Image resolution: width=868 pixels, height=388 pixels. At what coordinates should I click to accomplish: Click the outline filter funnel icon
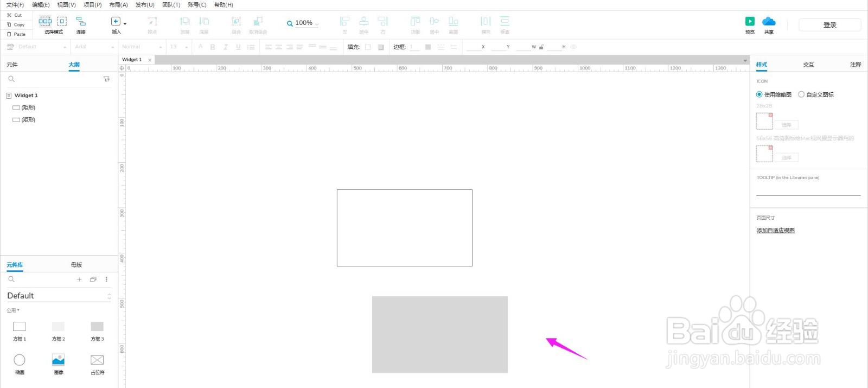pyautogui.click(x=106, y=79)
